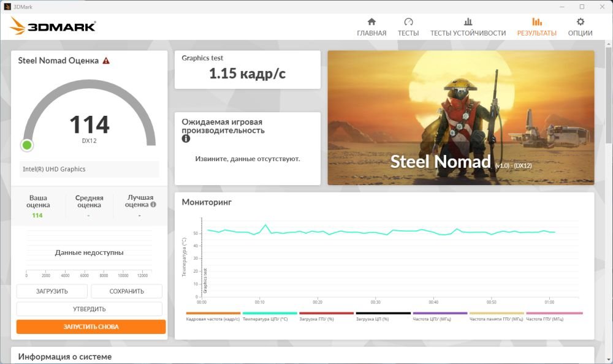Click the green score indicator dot on gauge
Screen dimensions: 613x364
tap(27, 145)
